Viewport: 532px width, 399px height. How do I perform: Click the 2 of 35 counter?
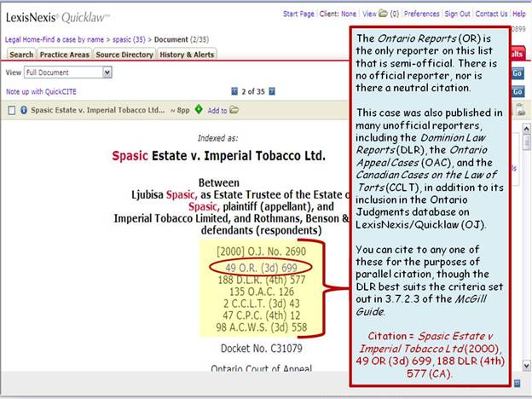(x=252, y=91)
